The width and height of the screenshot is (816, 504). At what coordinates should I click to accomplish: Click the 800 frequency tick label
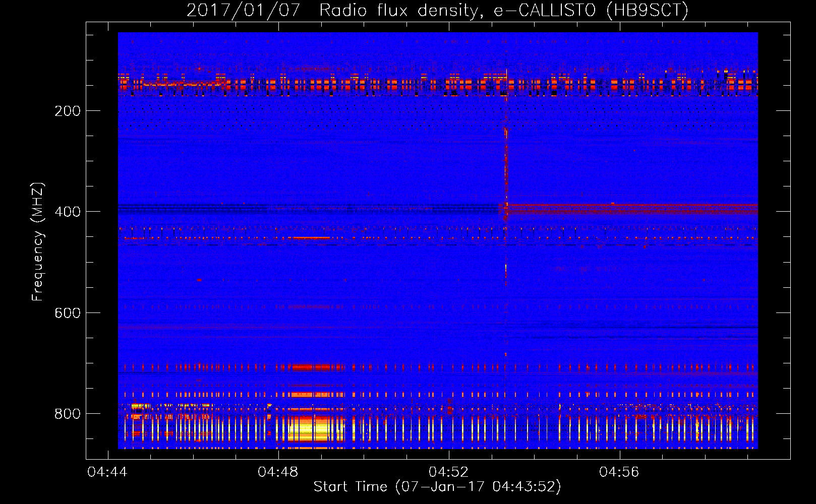pyautogui.click(x=68, y=414)
